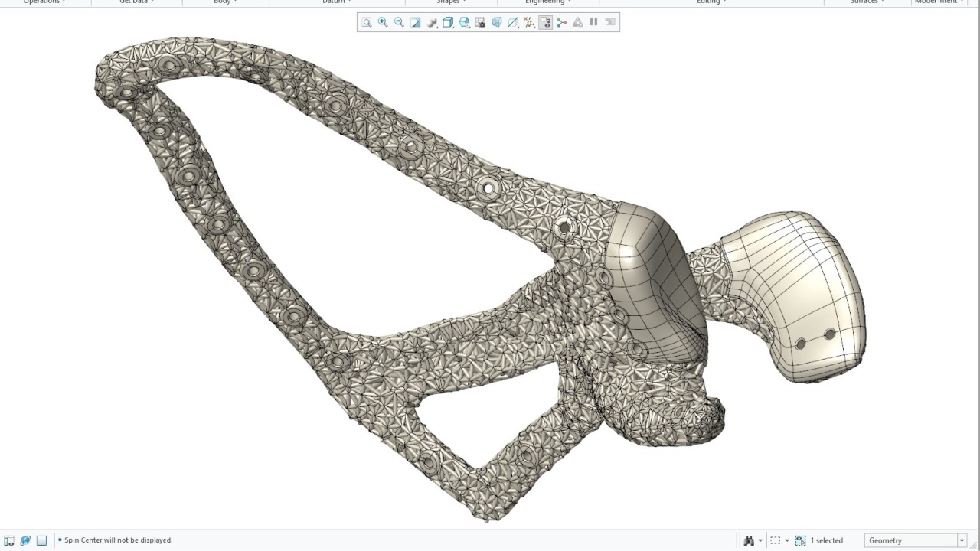Toggle the Model Tree display status icon
This screenshot has width=980, height=551.
tap(9, 540)
